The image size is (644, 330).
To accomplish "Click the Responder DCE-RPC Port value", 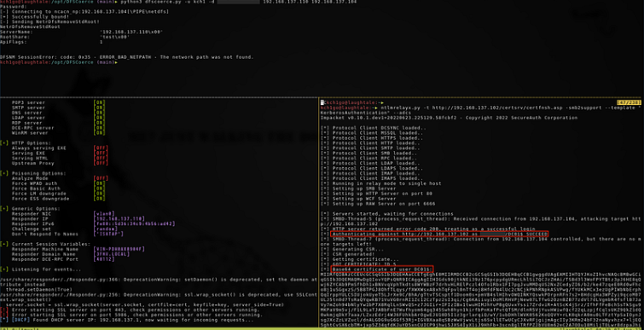I will pos(103,259).
